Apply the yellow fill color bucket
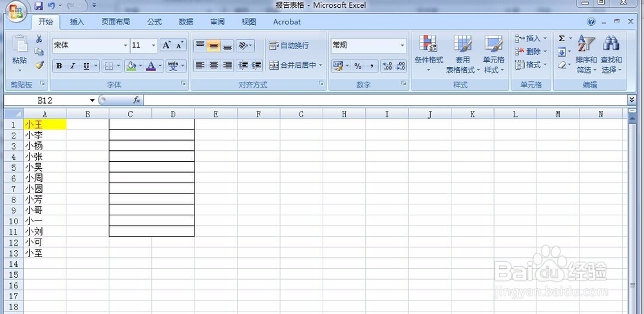The height and width of the screenshot is (314, 644). coord(131,66)
